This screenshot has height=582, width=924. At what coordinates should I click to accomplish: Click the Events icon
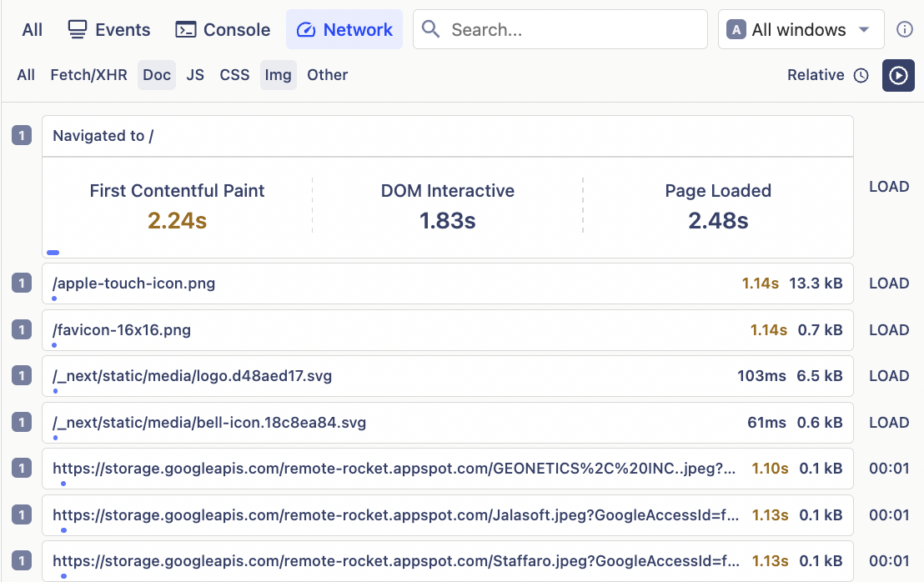point(76,29)
